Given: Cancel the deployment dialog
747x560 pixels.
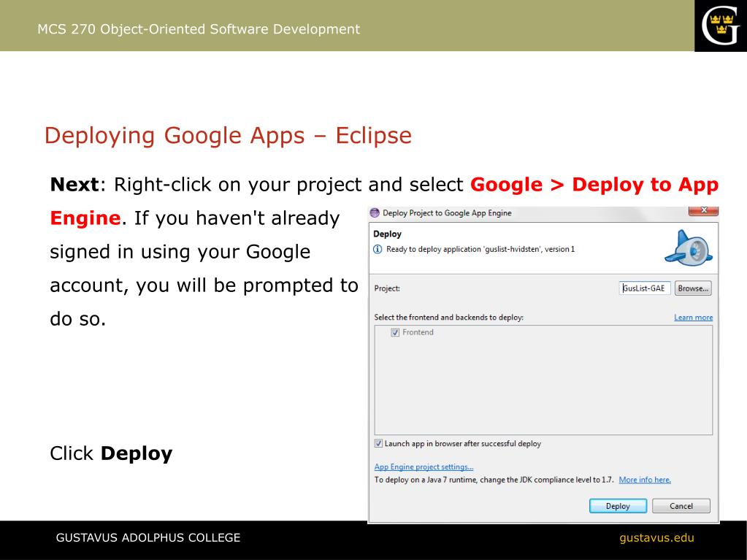Looking at the screenshot, I should point(681,506).
